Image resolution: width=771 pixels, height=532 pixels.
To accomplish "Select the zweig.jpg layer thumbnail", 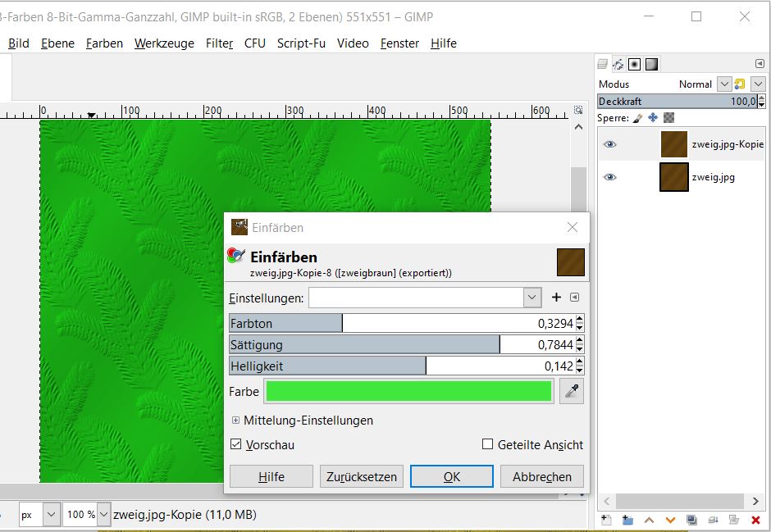I will click(673, 177).
